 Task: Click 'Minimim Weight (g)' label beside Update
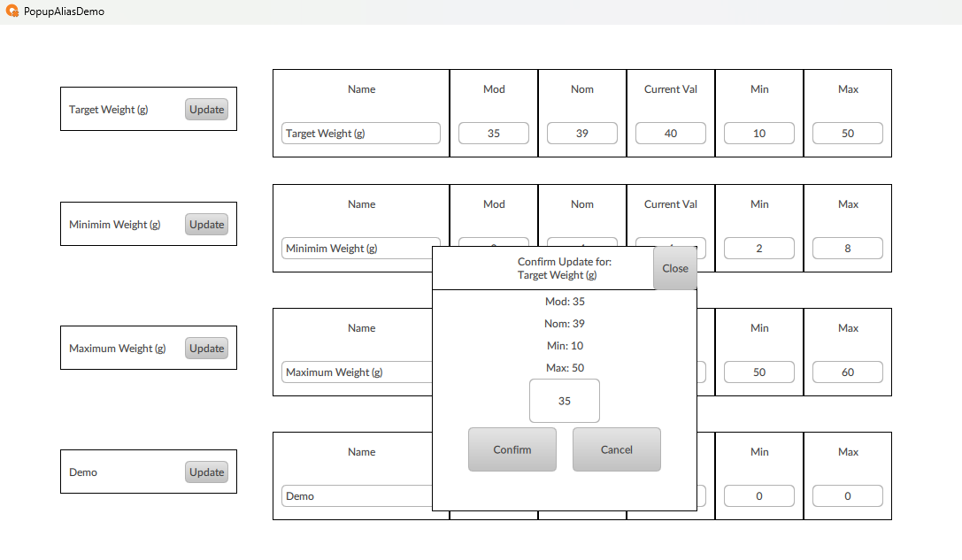(x=115, y=225)
